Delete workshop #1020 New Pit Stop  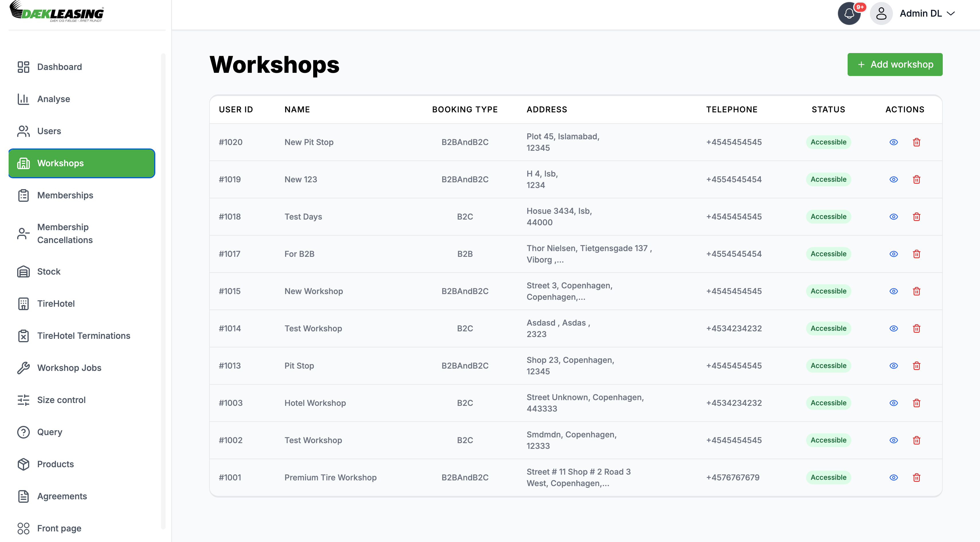[x=916, y=142]
